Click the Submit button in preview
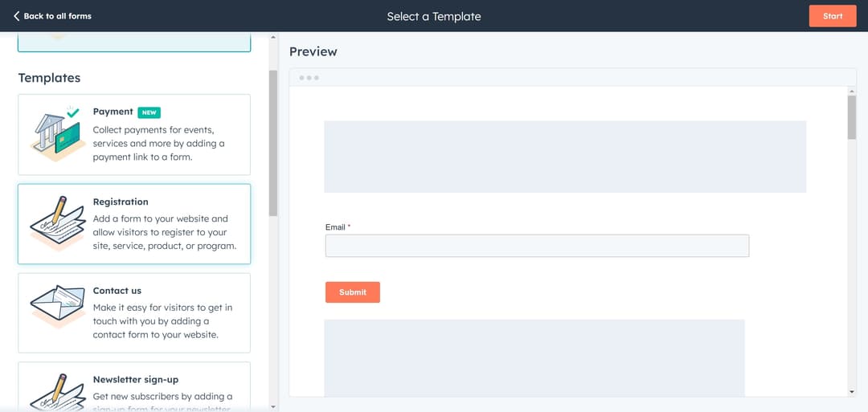 point(353,292)
